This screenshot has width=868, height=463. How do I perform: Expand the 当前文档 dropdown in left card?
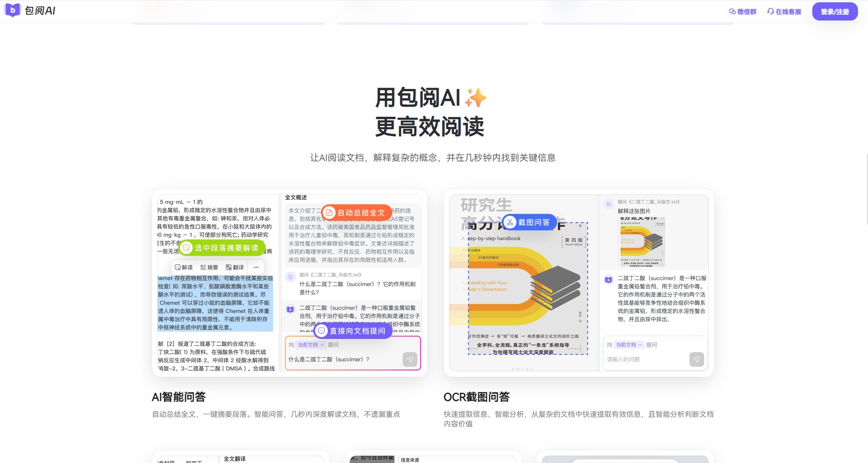(x=310, y=345)
